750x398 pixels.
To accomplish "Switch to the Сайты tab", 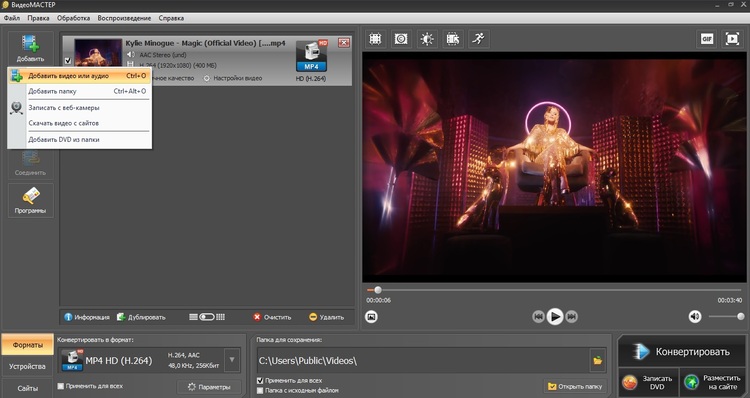I will pos(27,388).
